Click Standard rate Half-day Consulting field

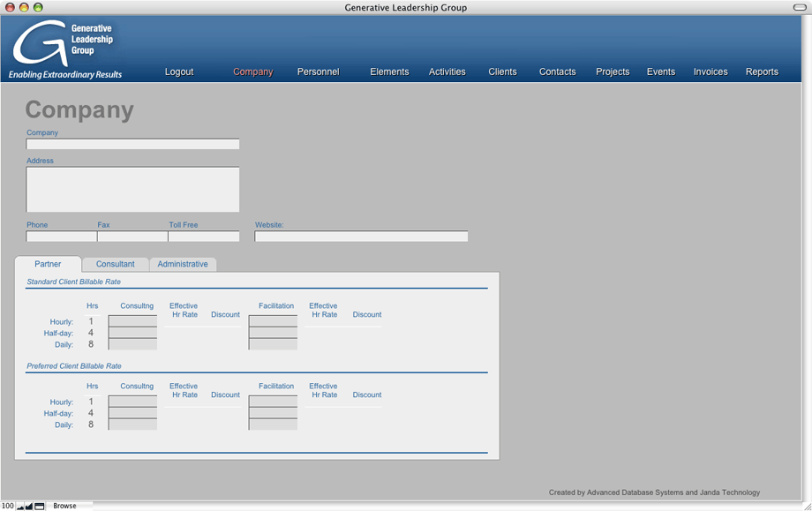tap(132, 333)
